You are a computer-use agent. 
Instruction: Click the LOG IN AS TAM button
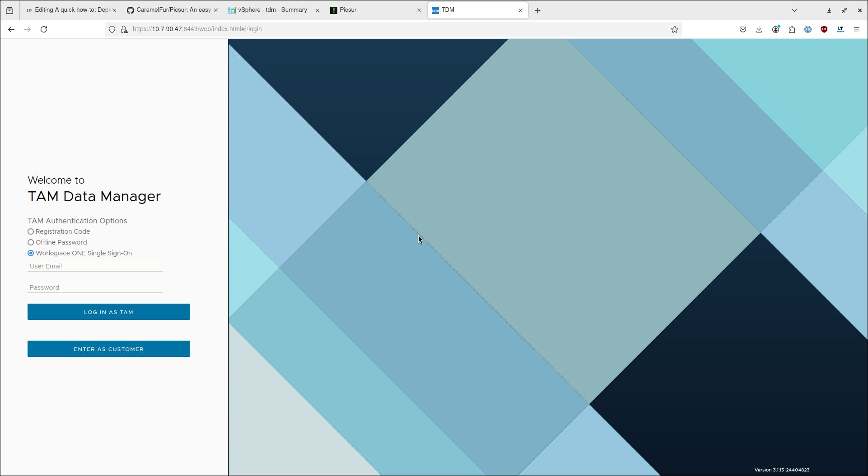click(x=109, y=312)
